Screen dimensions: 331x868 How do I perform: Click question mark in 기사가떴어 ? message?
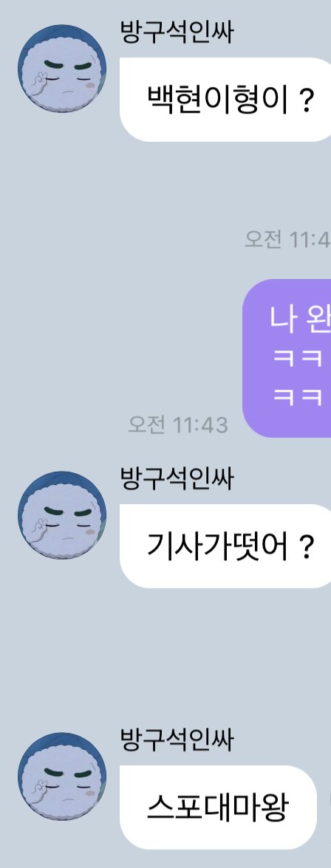(x=306, y=548)
